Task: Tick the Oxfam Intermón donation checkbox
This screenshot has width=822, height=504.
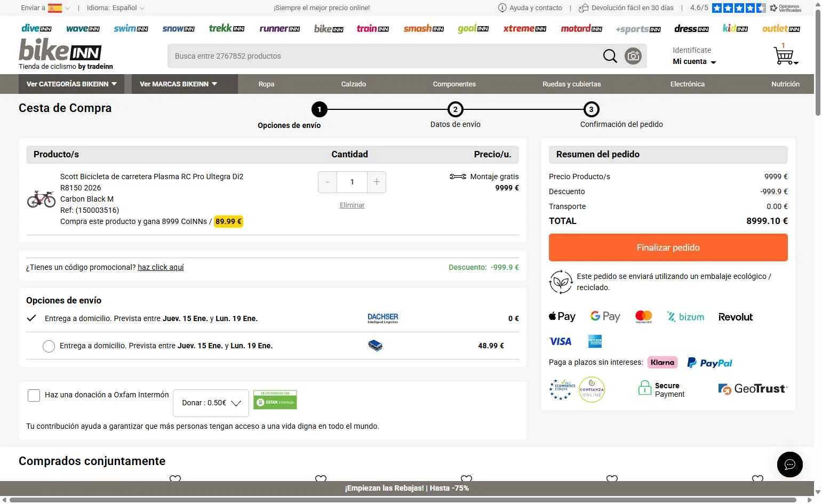Action: pos(34,395)
